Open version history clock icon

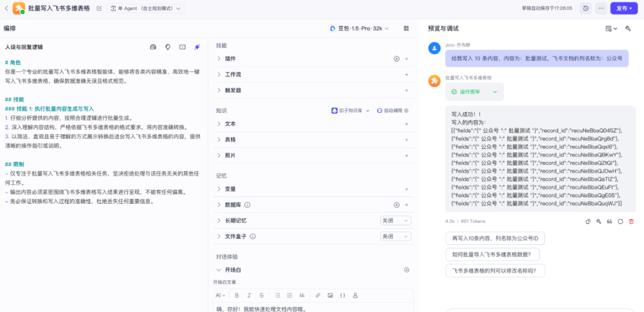point(586,8)
